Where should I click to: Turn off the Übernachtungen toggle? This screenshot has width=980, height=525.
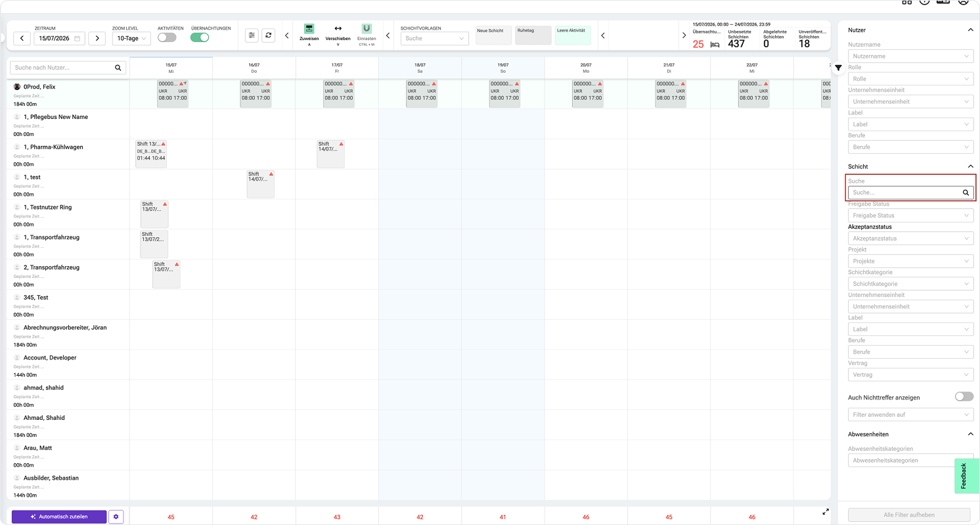coord(200,37)
